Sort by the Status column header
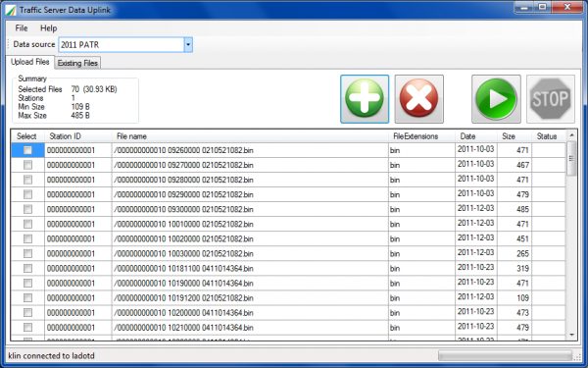The image size is (588, 368). click(x=549, y=136)
